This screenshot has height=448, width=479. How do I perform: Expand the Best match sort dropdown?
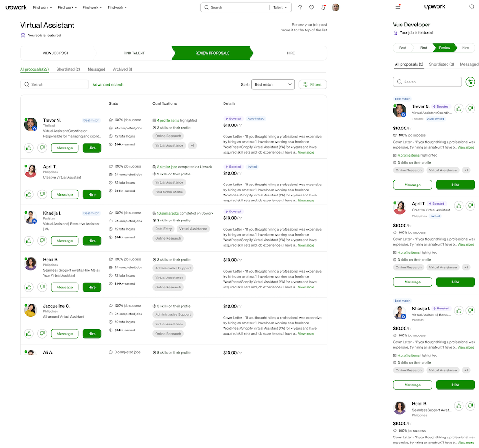pos(273,84)
